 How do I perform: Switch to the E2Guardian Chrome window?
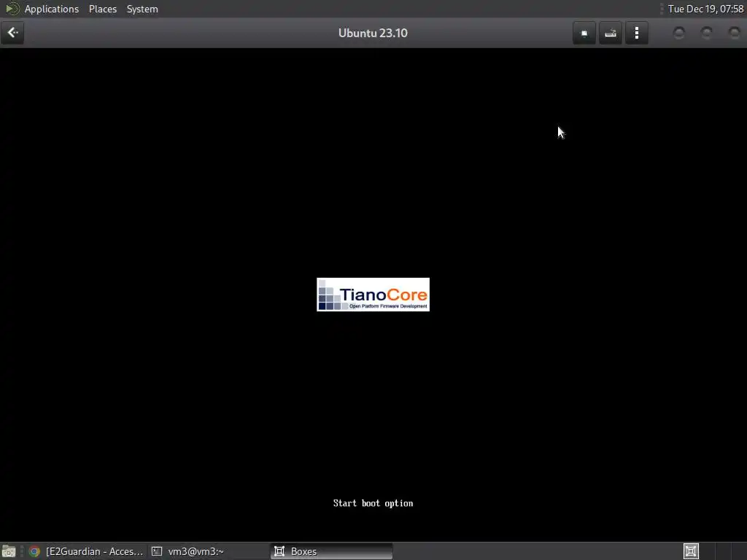tap(86, 551)
